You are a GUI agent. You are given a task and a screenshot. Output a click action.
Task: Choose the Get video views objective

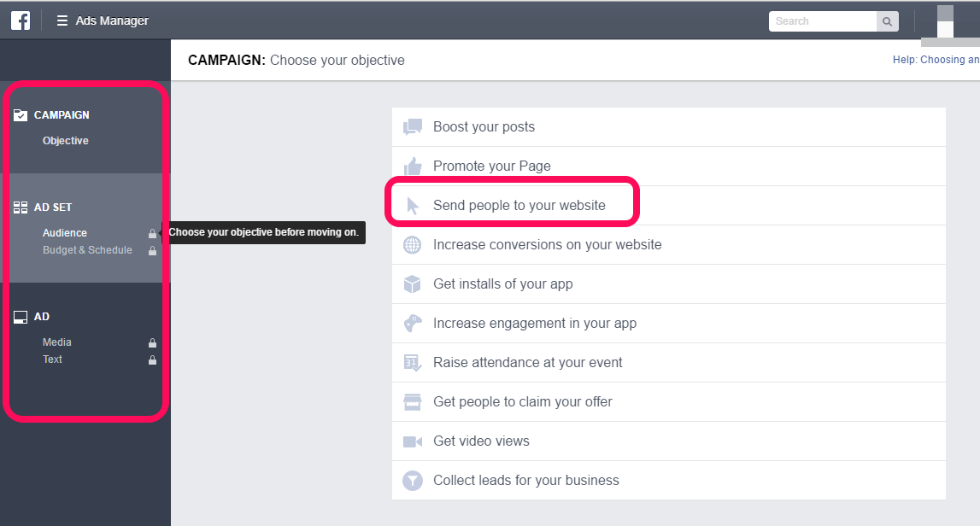coord(669,441)
